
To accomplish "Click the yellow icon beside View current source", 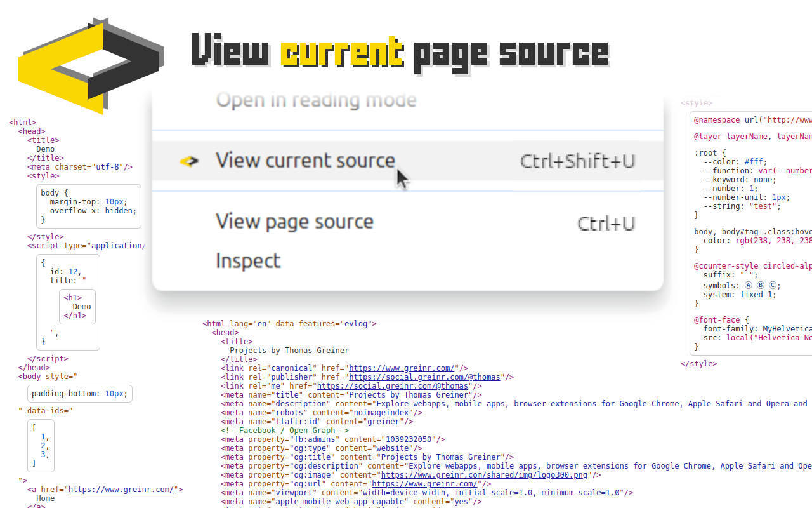I will point(189,161).
